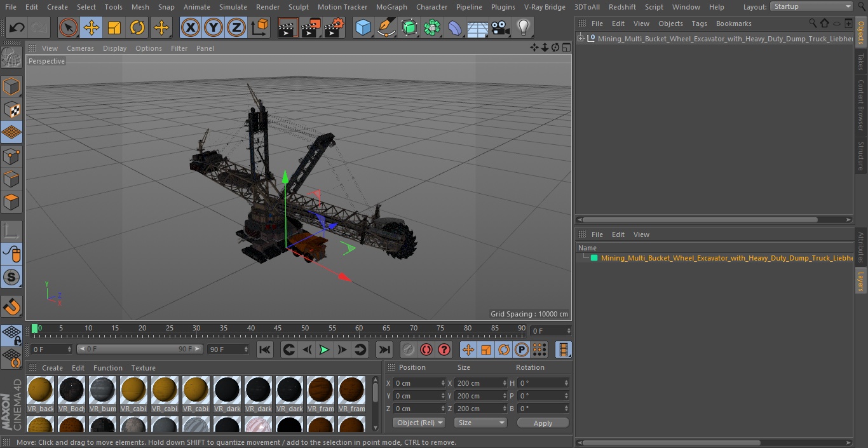Add a Floor environment object
868x448 pixels.
478,27
